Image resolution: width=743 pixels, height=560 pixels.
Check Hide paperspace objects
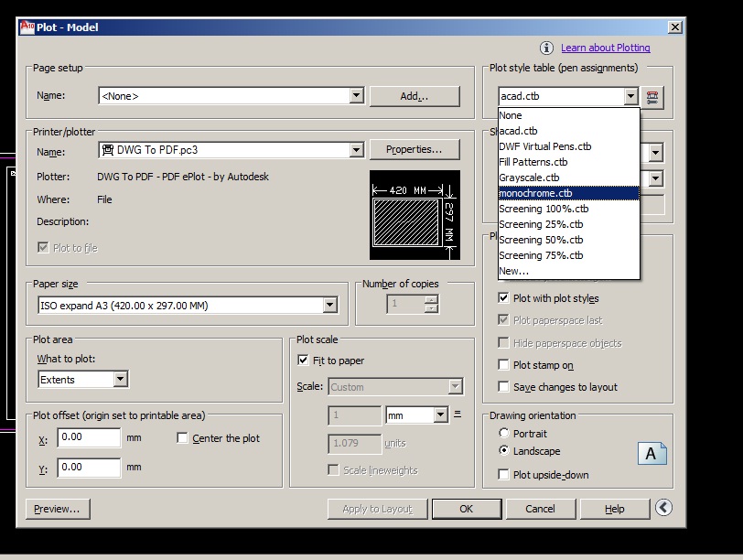tap(503, 342)
